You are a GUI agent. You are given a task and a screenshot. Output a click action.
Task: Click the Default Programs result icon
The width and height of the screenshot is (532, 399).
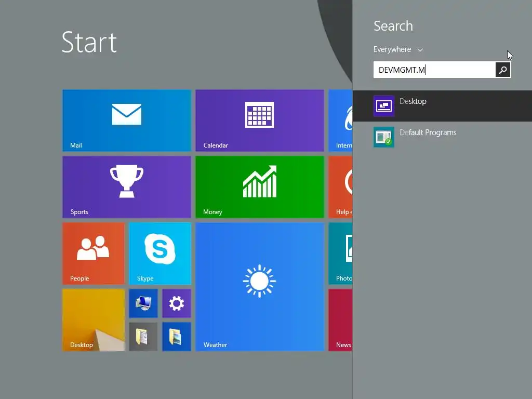click(384, 137)
